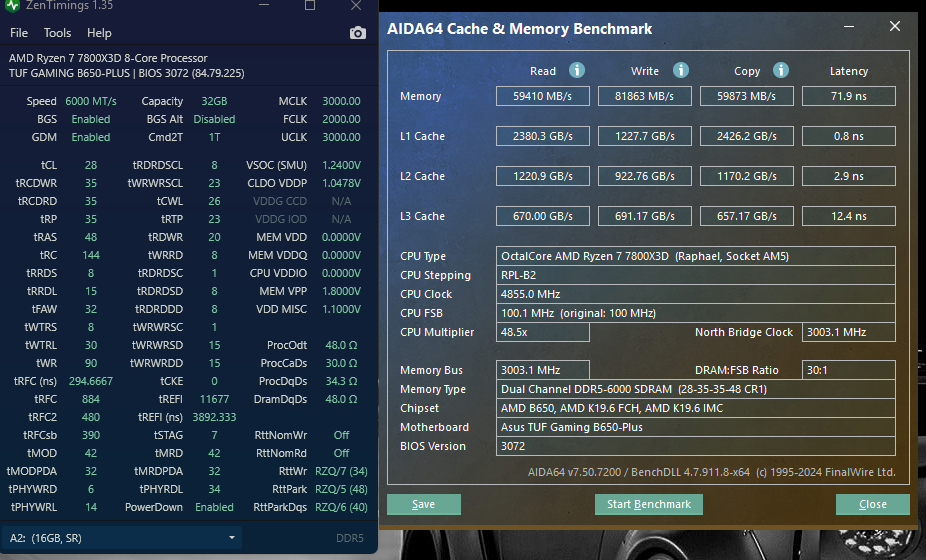Open the Help menu in ZenTimings
926x560 pixels.
[99, 33]
